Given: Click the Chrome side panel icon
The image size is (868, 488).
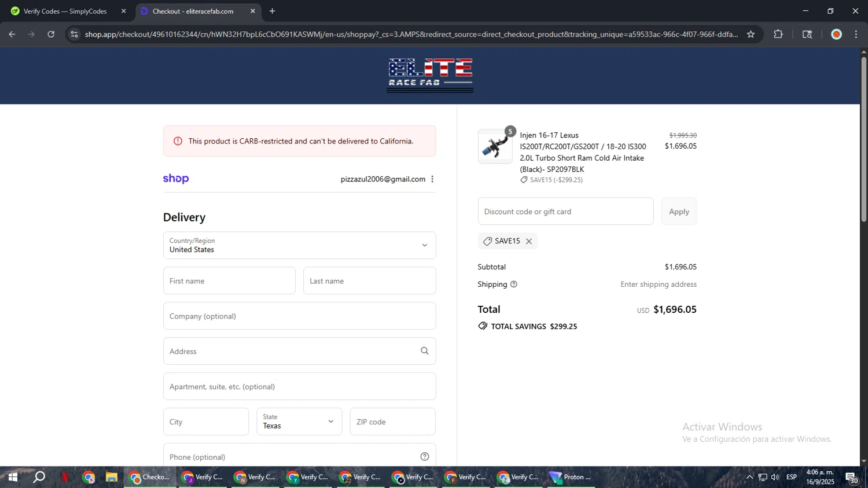Looking at the screenshot, I should coord(807,34).
